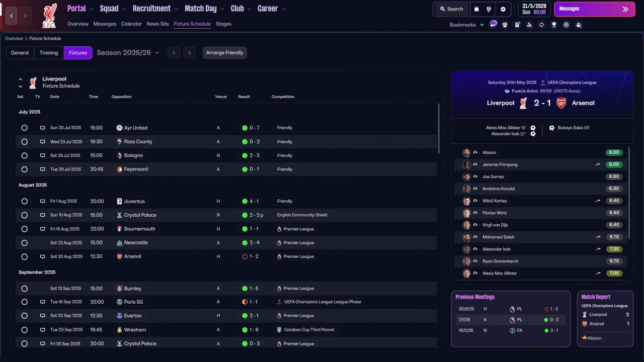
Task: Go forward with the right navigation arrow
Action: [25, 16]
